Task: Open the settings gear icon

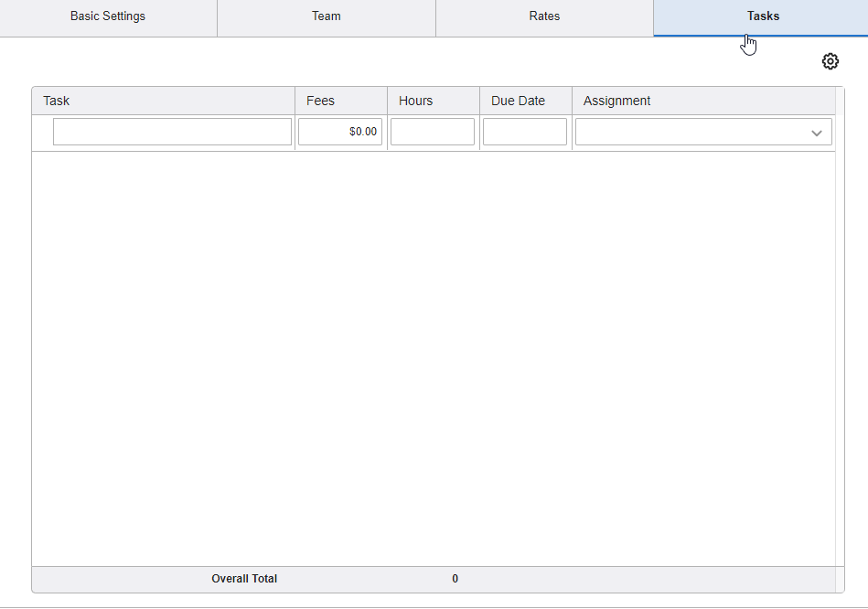Action: (830, 61)
